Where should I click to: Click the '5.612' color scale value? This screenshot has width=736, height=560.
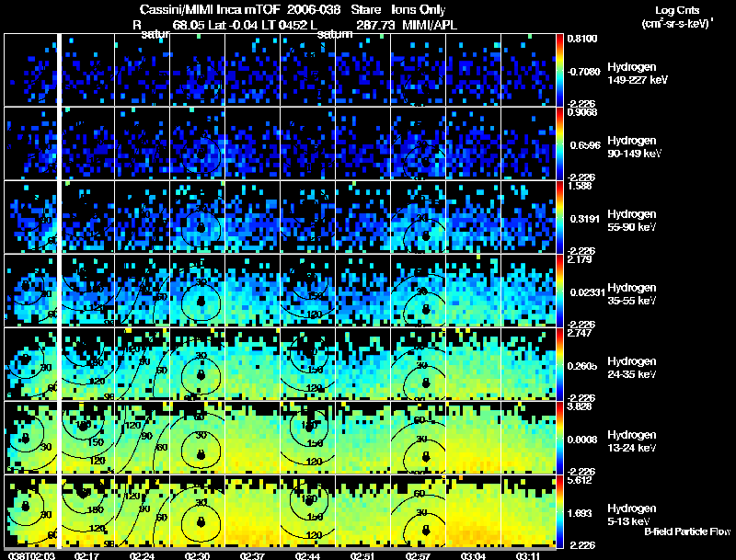pos(580,480)
